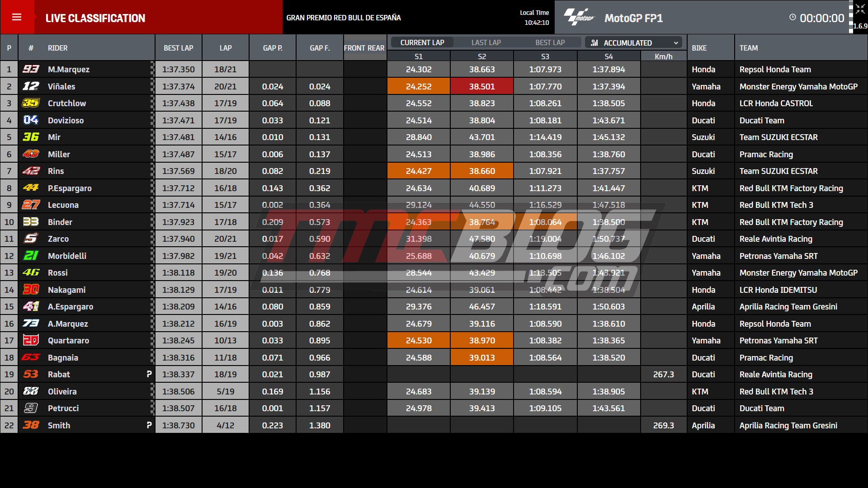Open the hamburger menu
The height and width of the screenshot is (488, 868).
click(x=17, y=17)
